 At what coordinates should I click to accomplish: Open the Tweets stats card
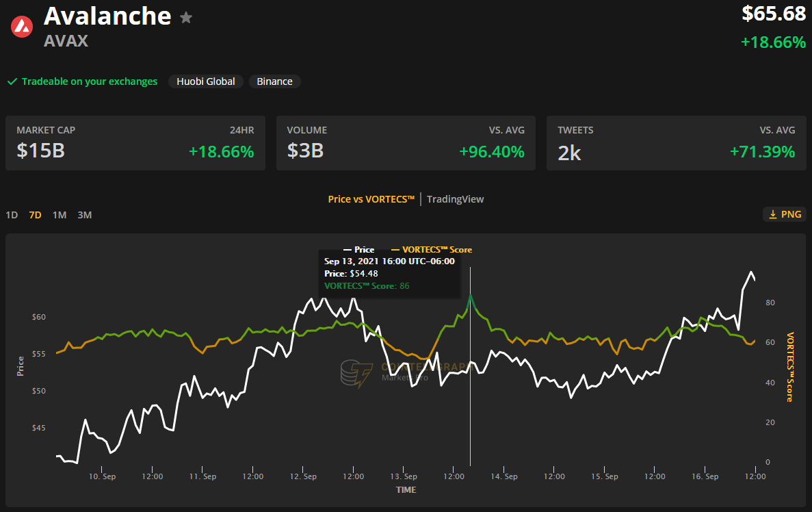[676, 143]
